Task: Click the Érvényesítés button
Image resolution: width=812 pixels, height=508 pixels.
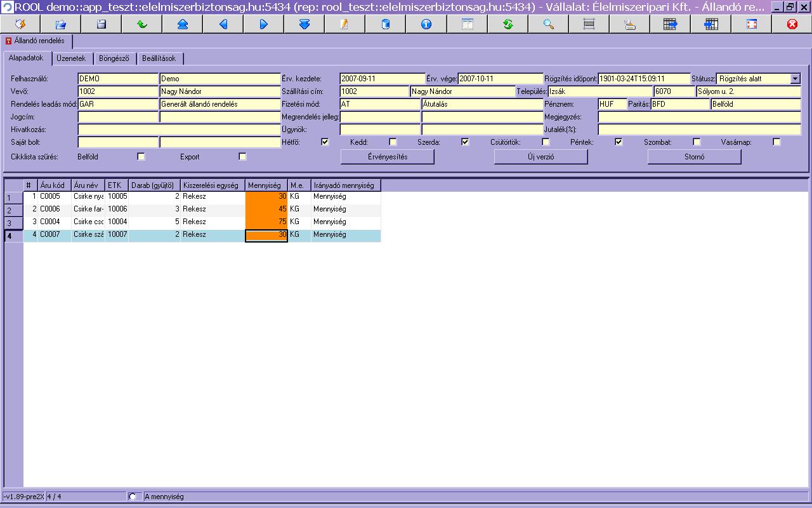Action: point(388,157)
